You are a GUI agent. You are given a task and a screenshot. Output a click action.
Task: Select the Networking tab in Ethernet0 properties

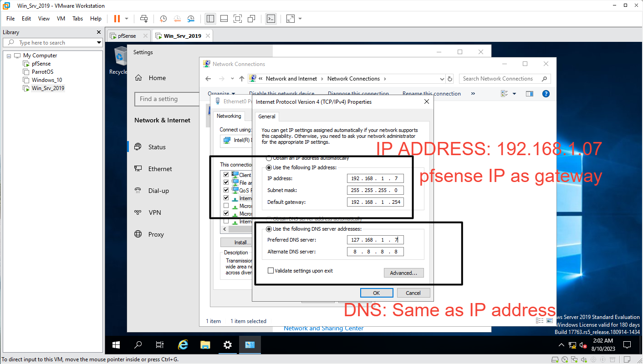pyautogui.click(x=229, y=116)
